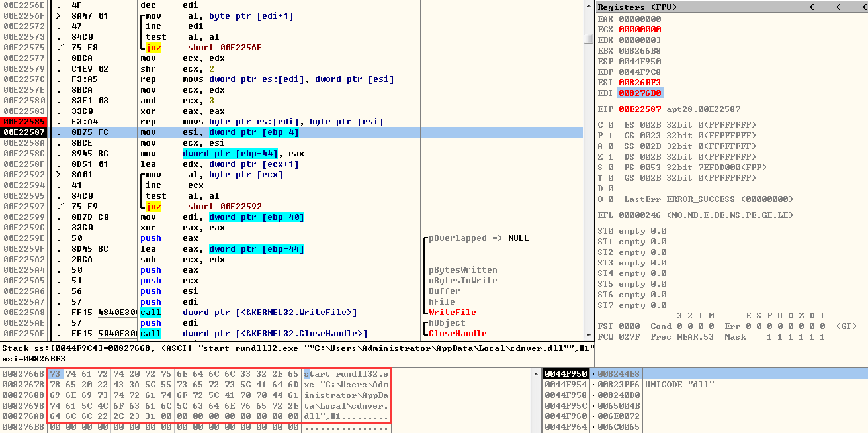Select the ESI register value 00826BF3

(640, 82)
